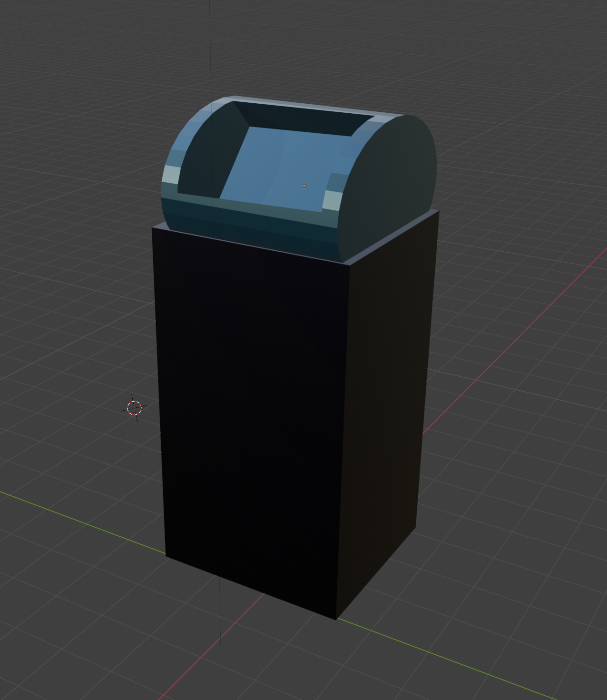Viewport: 607px width, 700px height.
Task: Click the pale highlight on lid's right rim
Action: (x=333, y=200)
